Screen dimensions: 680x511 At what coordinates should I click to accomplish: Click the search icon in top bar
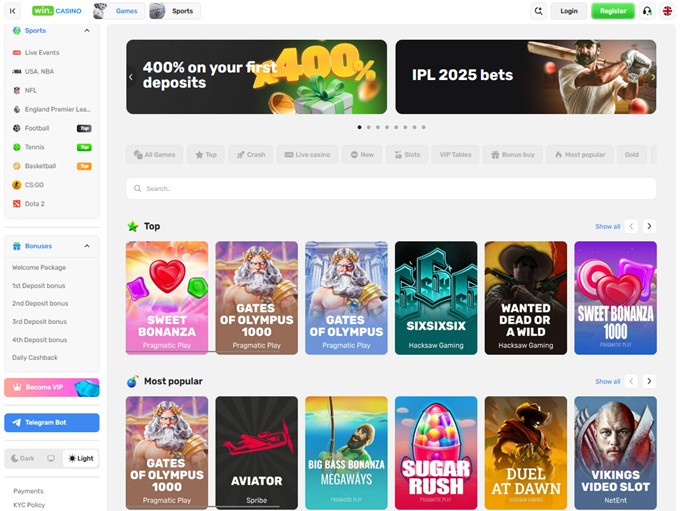click(539, 11)
